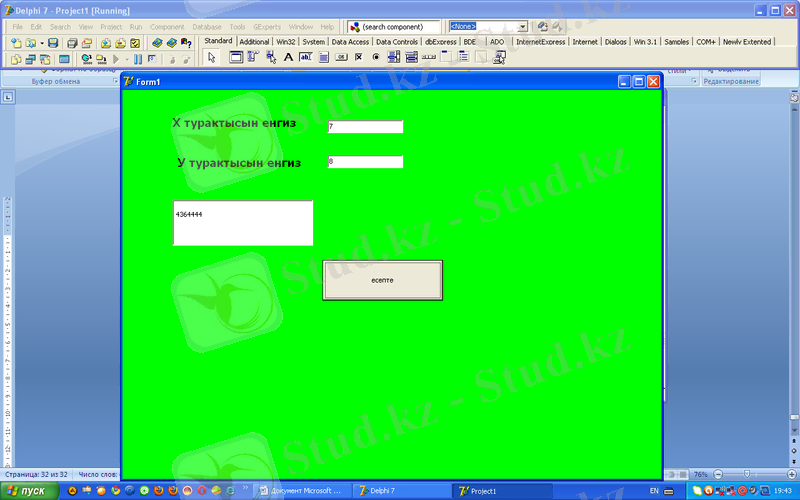Pause the running program
This screenshot has width=800, height=500.
138,60
